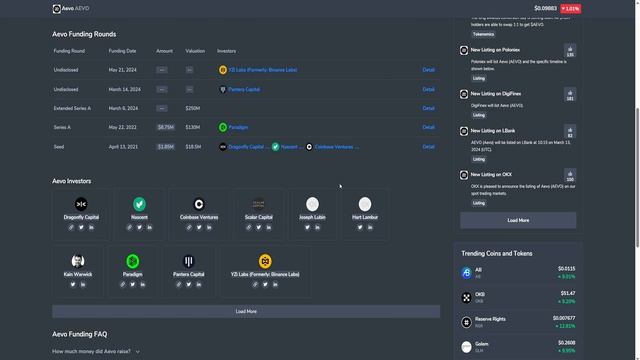Viewport: 640px width, 360px height.
Task: Open Nascent's Twitter icon in investor card
Action: coord(139,227)
